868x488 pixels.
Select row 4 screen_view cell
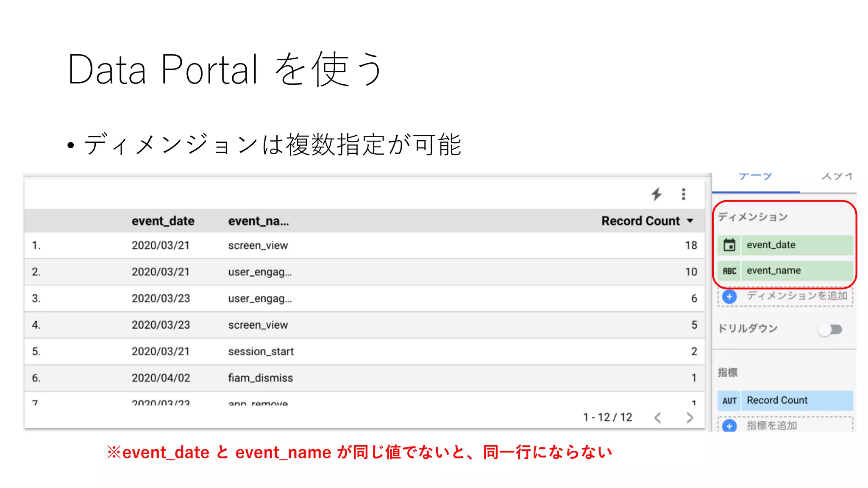[x=258, y=325]
